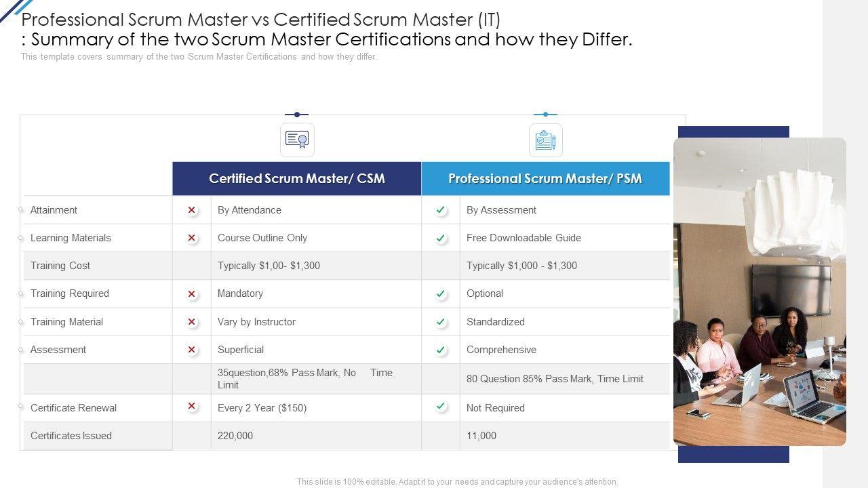Click the green check beside Comprehensive

pos(441,350)
